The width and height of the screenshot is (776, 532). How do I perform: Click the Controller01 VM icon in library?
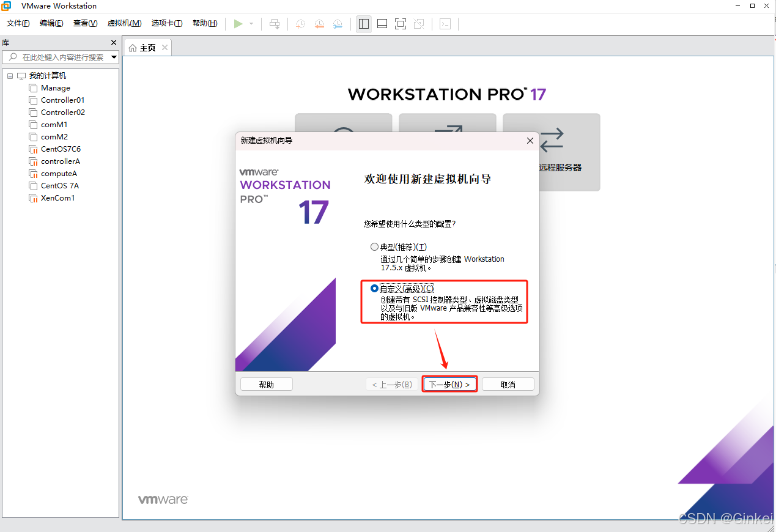click(33, 100)
